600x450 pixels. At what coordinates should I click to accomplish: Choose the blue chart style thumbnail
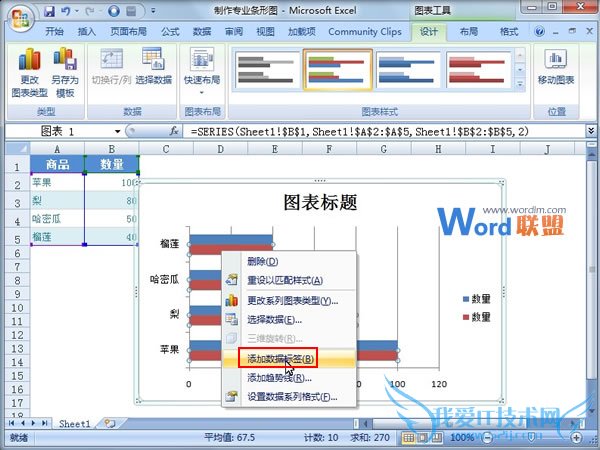(x=407, y=70)
